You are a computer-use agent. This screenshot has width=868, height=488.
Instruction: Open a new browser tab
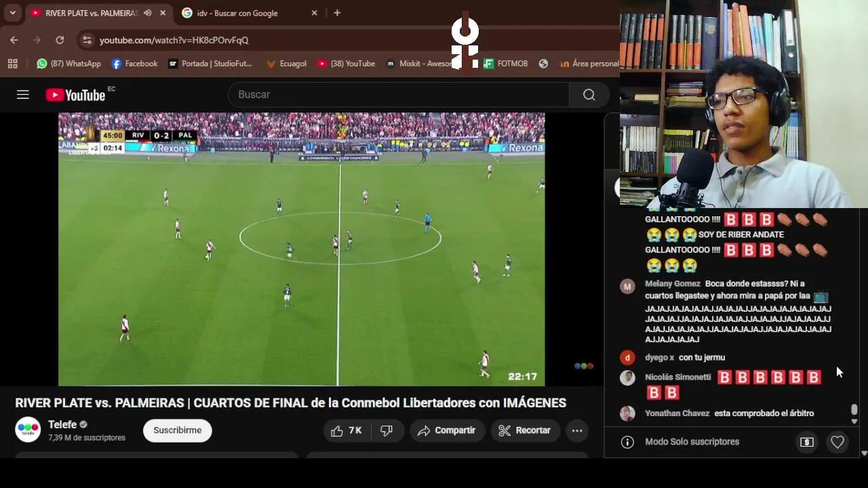[x=337, y=13]
